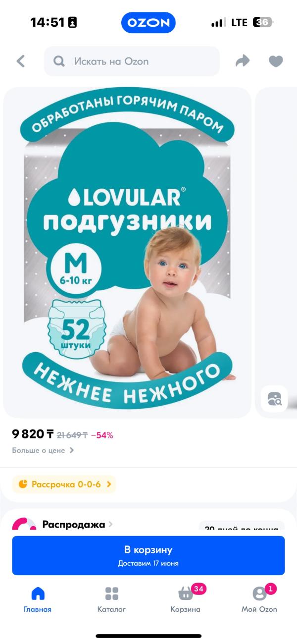Tap the pink Распродажа sale icon
Image resolution: width=297 pixels, height=644 pixels.
point(24,524)
